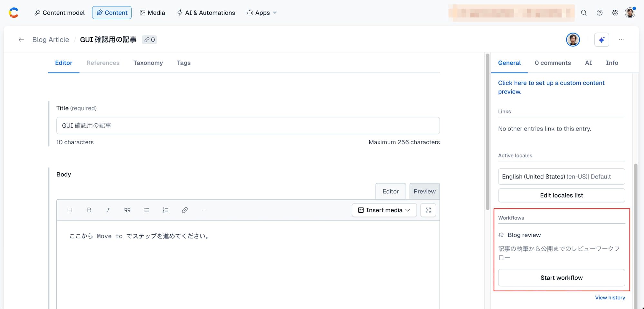This screenshot has width=644, height=309.
Task: Show more formatting options in toolbar
Action: (204, 210)
